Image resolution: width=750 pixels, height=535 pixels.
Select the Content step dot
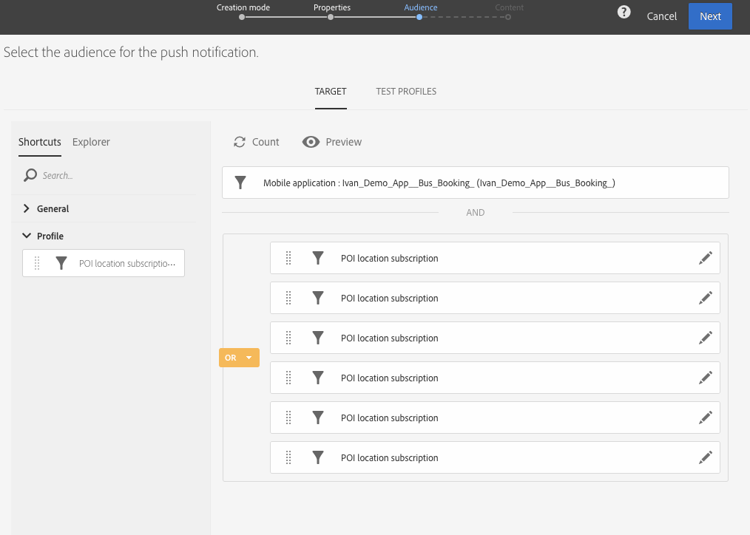(508, 17)
